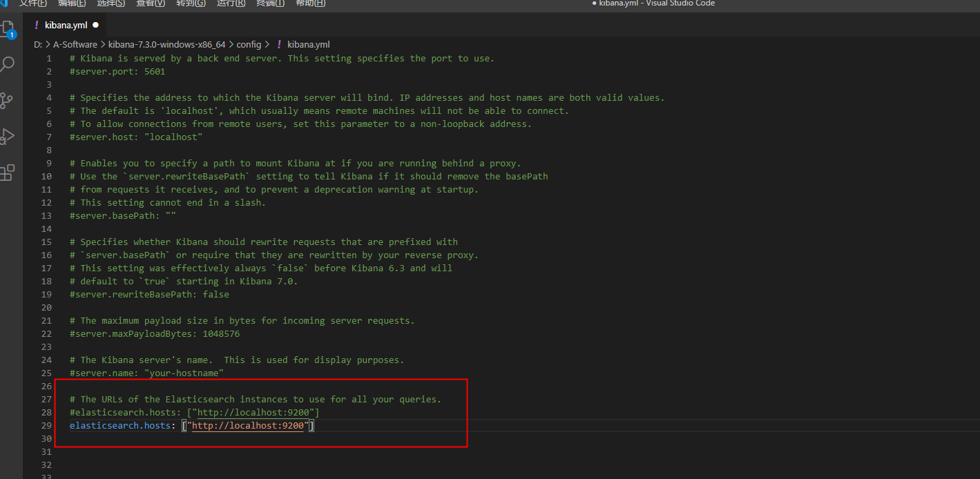Follow the localhost:9200 link on commented line 28

pyautogui.click(x=253, y=413)
